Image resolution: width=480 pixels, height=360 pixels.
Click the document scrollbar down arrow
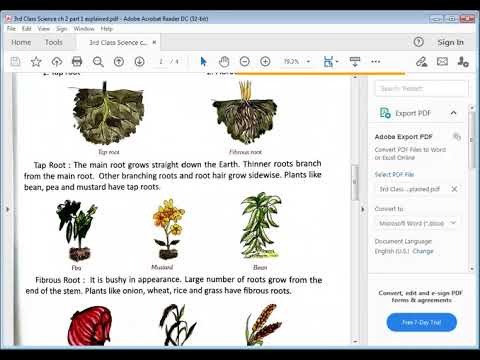click(355, 341)
